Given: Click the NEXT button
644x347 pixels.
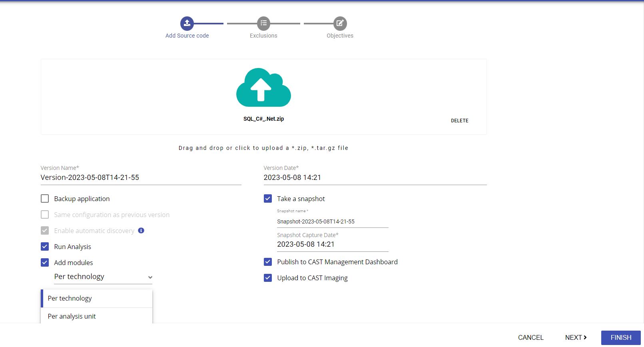Looking at the screenshot, I should pyautogui.click(x=576, y=337).
